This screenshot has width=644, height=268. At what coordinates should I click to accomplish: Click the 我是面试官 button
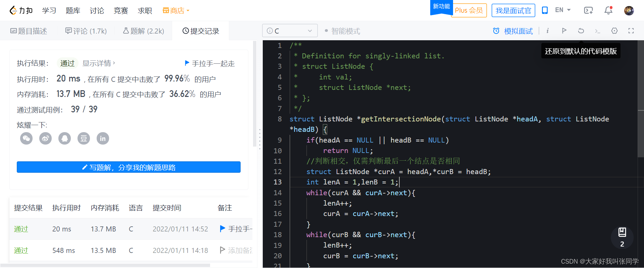click(513, 10)
